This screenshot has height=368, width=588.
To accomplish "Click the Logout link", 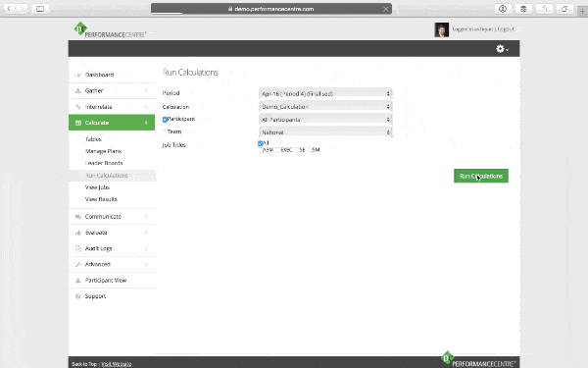I will coord(507,29).
